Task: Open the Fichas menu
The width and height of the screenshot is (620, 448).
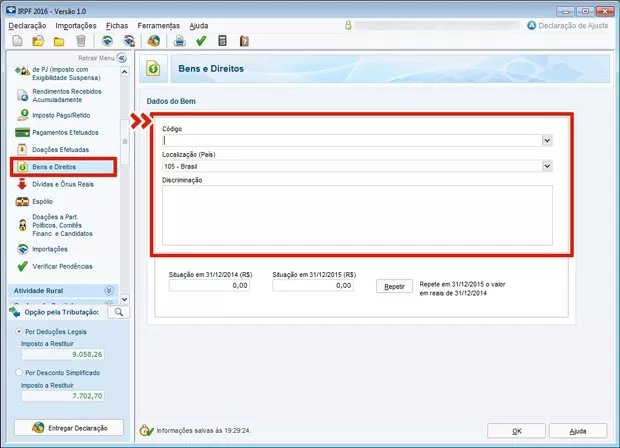Action: point(116,24)
